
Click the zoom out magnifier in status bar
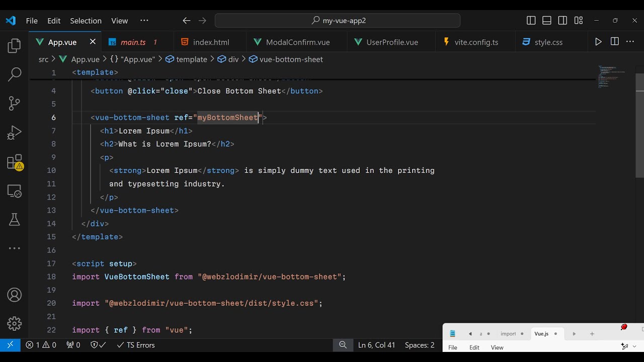(343, 345)
